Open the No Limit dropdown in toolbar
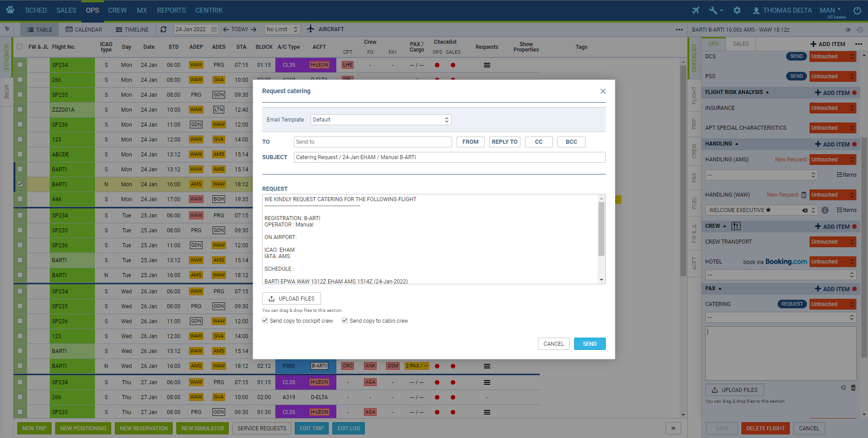Screen dimensions: 868x438 (x=282, y=29)
